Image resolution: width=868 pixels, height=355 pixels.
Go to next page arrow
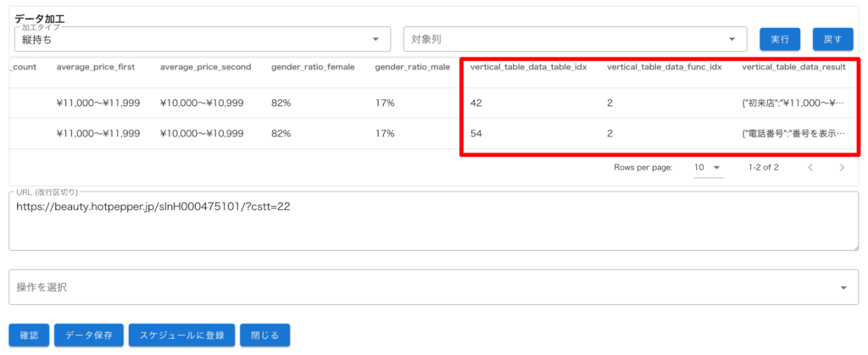841,168
